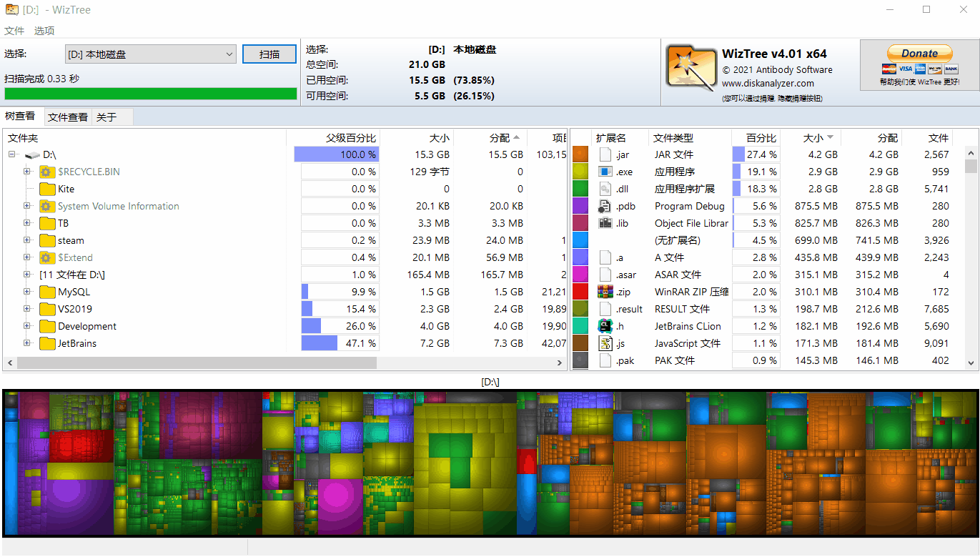This screenshot has width=980, height=557.
Task: Click the TB folder icon
Action: (x=47, y=223)
